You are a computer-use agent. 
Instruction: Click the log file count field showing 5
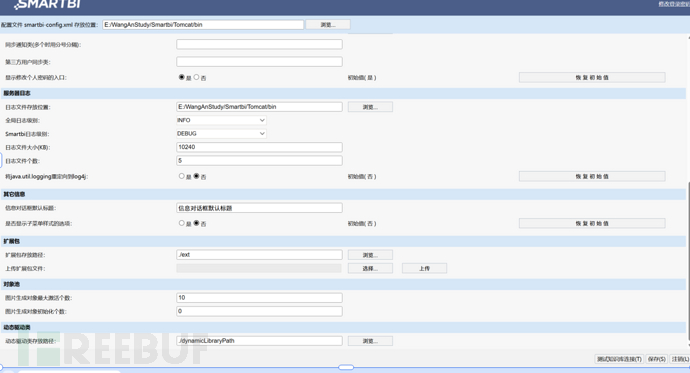pyautogui.click(x=259, y=161)
